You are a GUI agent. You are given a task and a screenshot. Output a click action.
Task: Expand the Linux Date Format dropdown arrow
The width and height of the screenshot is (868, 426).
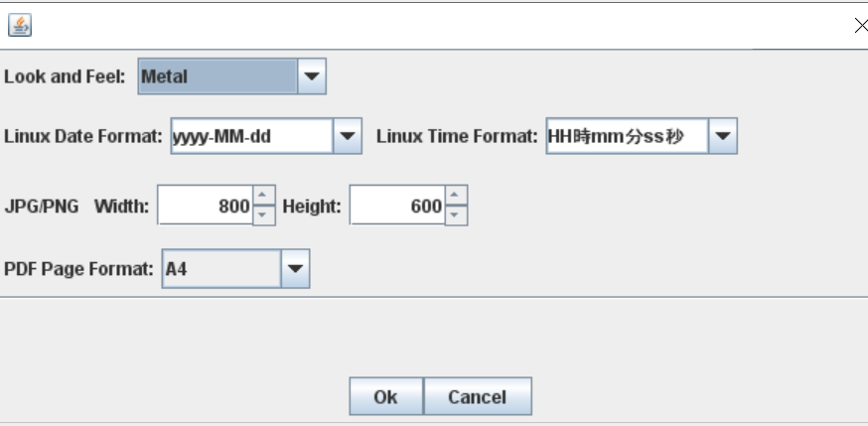[x=347, y=135]
